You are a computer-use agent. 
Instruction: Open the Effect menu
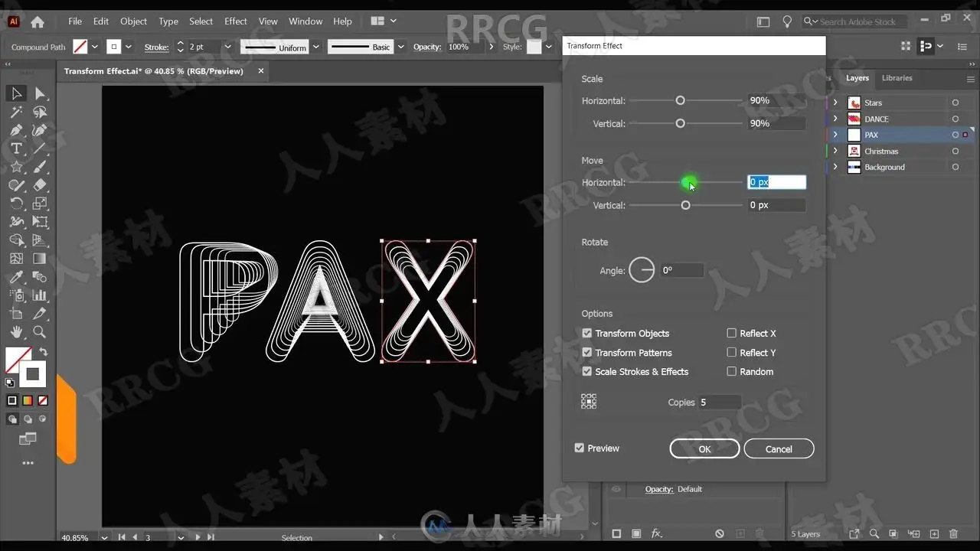236,21
